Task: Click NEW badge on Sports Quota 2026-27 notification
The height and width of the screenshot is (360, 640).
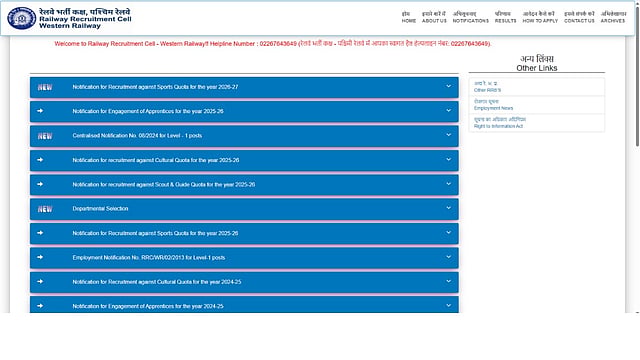Action: pyautogui.click(x=45, y=87)
